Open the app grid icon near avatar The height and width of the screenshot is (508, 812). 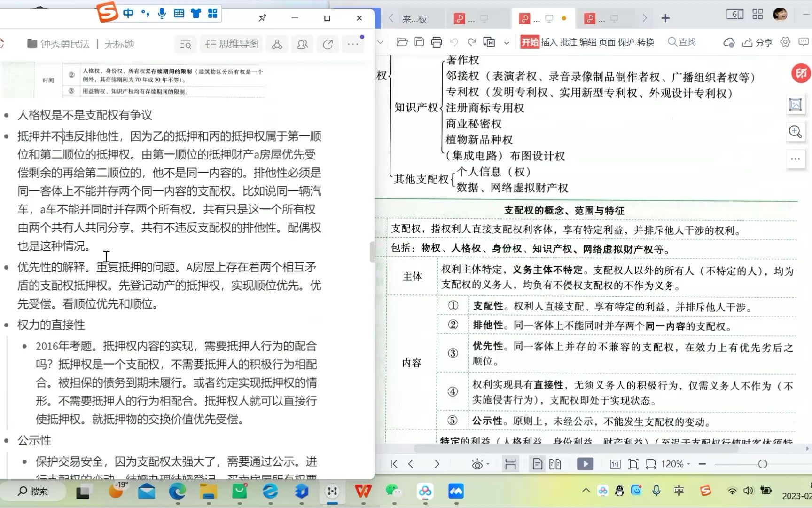click(757, 15)
